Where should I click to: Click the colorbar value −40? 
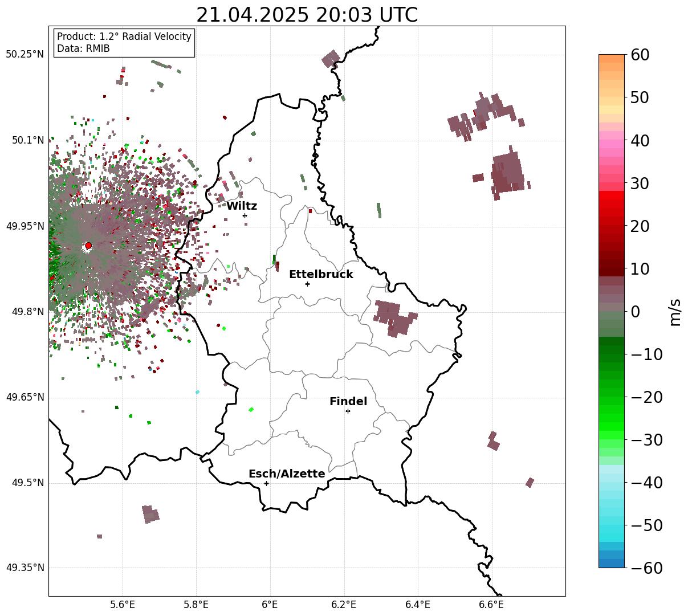coord(646,483)
